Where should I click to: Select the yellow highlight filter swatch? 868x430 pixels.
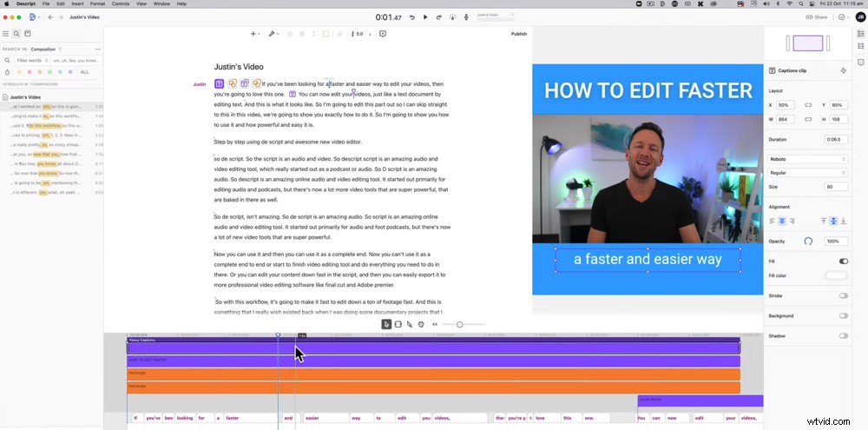point(19,72)
